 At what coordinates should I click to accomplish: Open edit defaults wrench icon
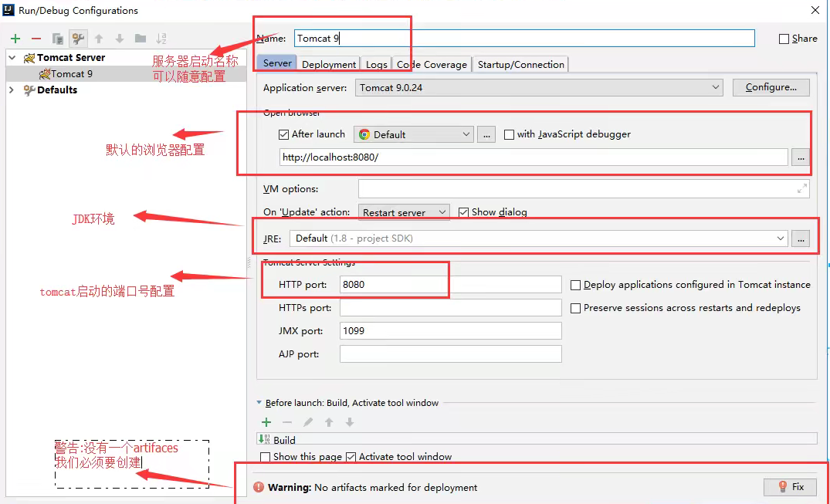[78, 38]
